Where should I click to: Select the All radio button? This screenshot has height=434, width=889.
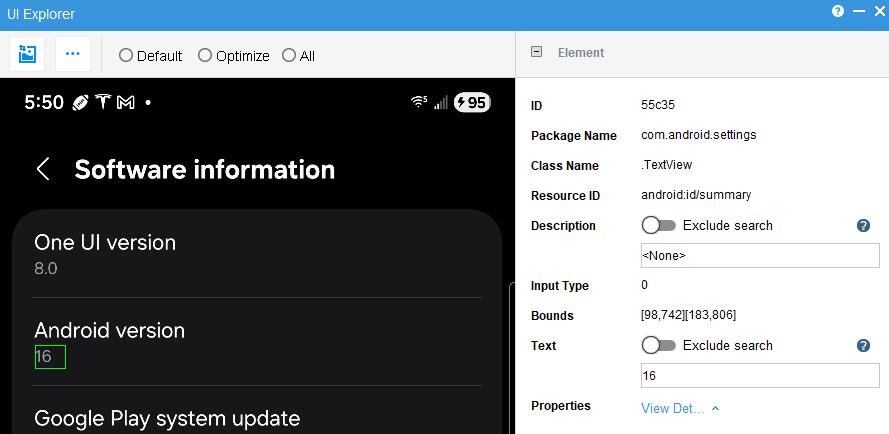[x=289, y=56]
